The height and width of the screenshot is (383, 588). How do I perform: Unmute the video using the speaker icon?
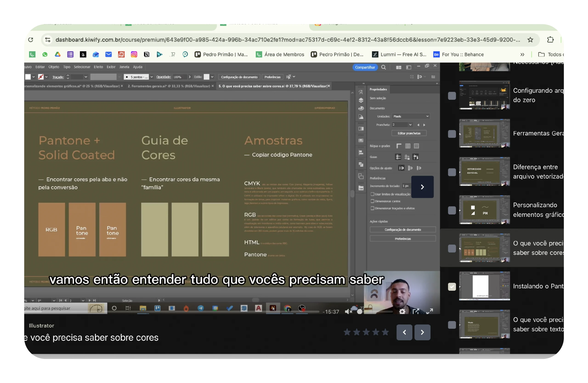tap(348, 312)
